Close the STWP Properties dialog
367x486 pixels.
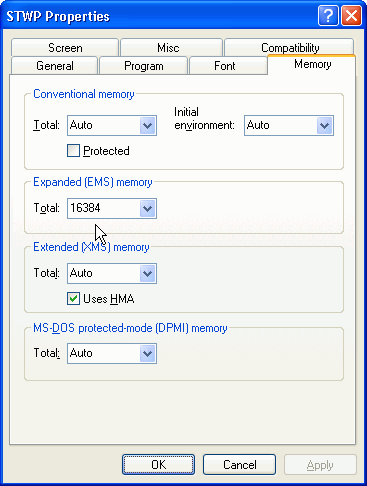[x=351, y=15]
